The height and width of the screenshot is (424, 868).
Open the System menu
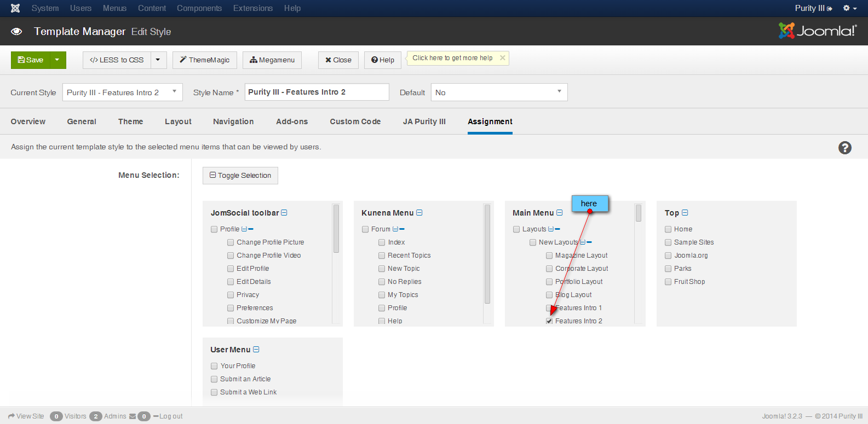tap(45, 8)
